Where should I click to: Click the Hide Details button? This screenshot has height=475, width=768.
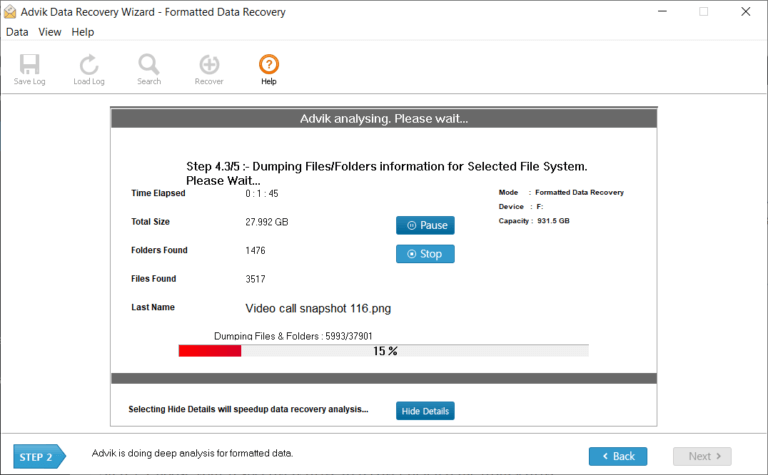tap(425, 411)
